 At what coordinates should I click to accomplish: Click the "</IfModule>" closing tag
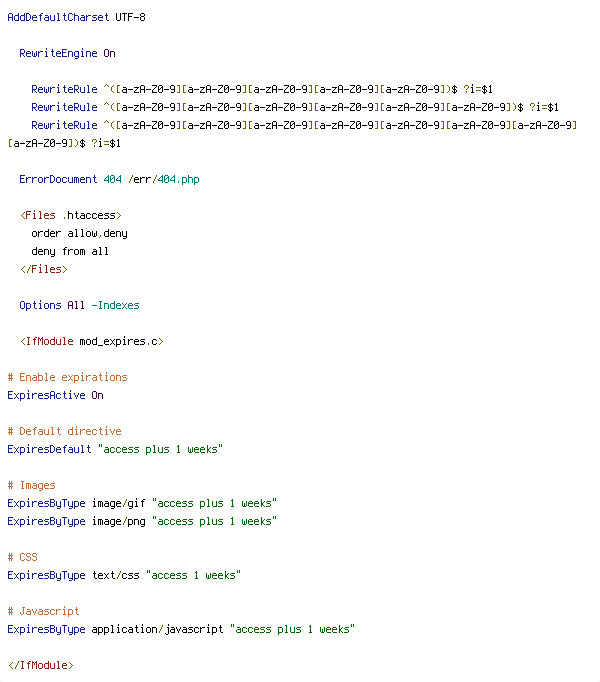[x=41, y=665]
